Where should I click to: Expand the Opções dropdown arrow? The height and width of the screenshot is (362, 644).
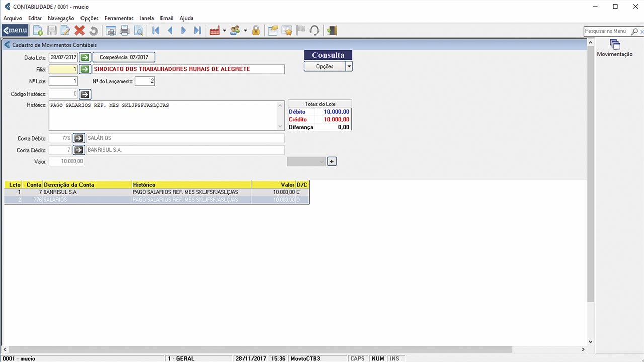349,66
